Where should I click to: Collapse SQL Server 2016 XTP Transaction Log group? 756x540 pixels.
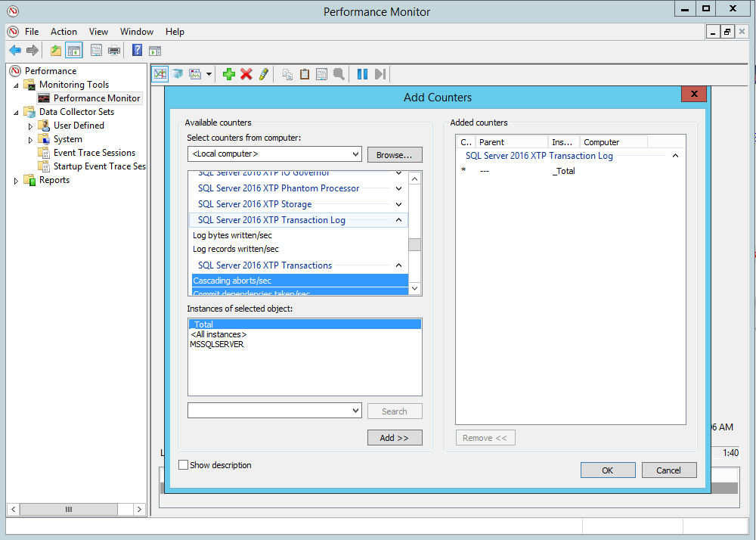click(398, 220)
